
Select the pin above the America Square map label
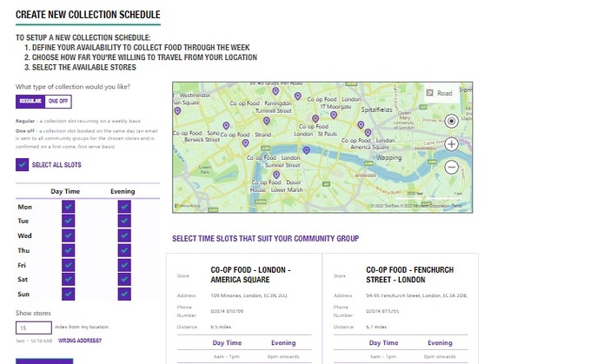point(368,133)
